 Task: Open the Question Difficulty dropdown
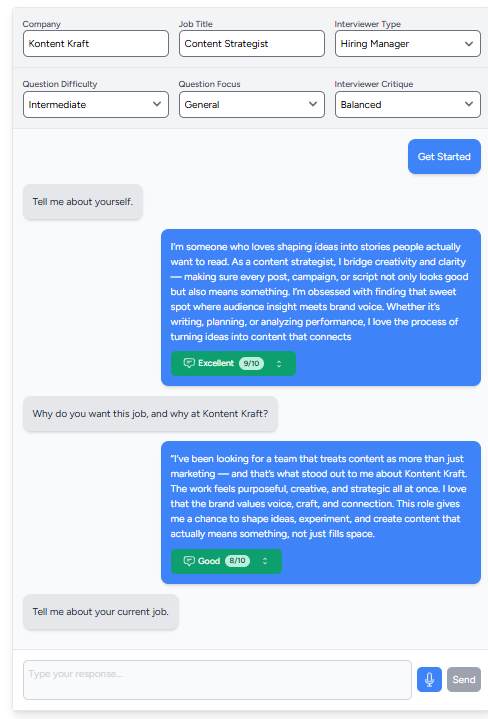click(x=96, y=105)
